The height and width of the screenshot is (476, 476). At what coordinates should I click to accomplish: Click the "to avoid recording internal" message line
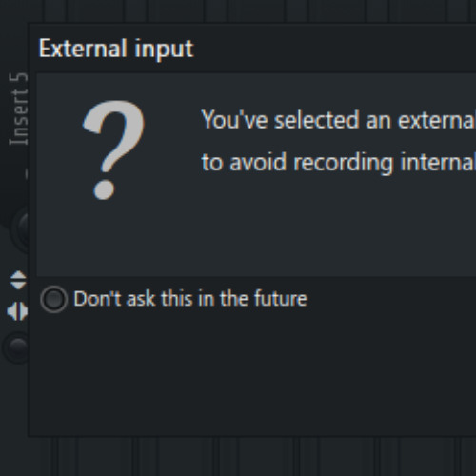[338, 162]
